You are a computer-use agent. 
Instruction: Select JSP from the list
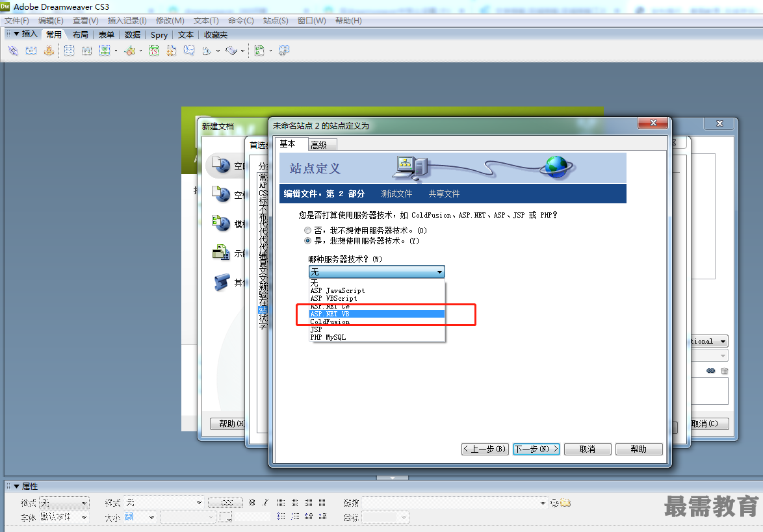click(x=377, y=330)
